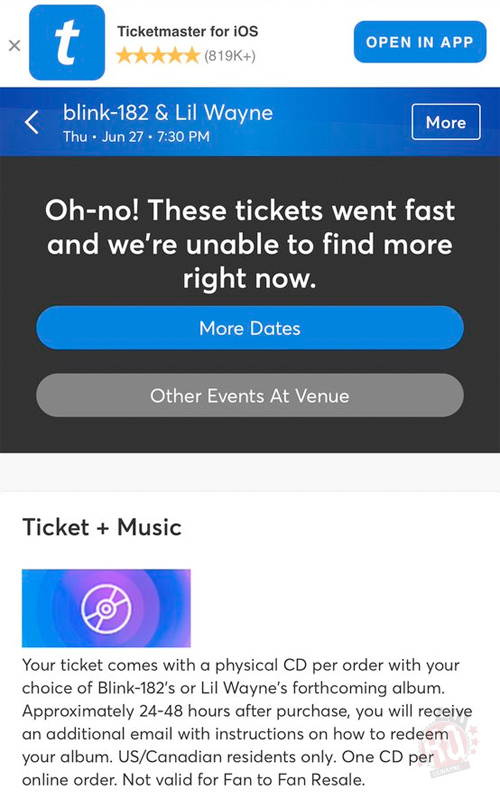Tap the OPEN IN APP button
Image resolution: width=500 pixels, height=799 pixels.
pyautogui.click(x=420, y=42)
